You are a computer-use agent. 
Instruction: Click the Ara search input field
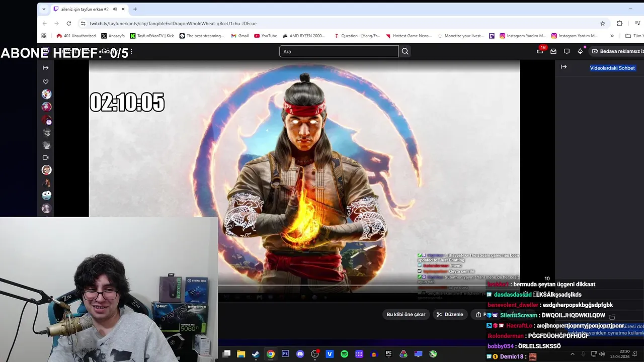coord(339,51)
